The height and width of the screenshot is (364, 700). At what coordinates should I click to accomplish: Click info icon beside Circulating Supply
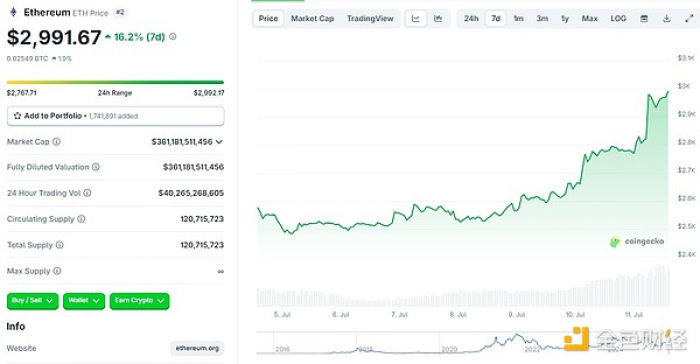coord(81,219)
